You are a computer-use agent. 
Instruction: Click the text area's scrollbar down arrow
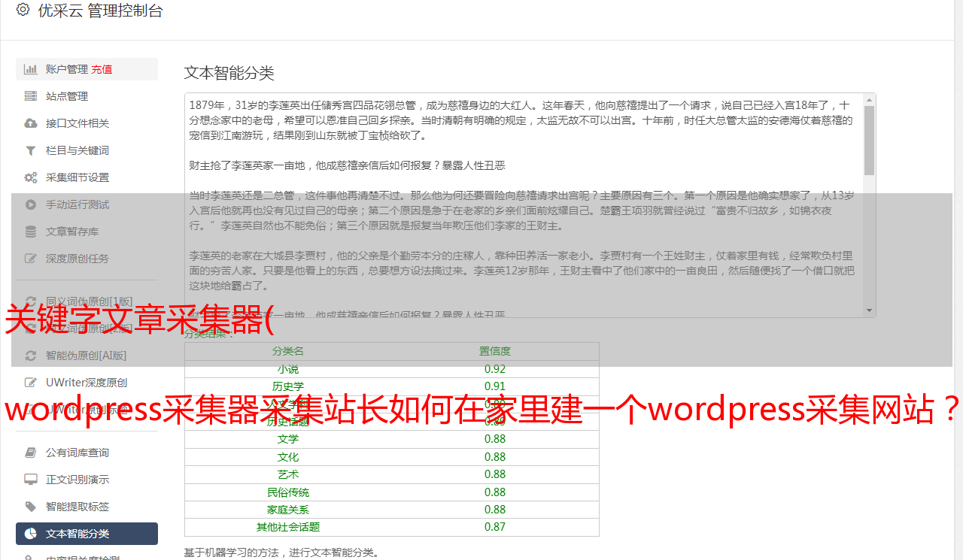tap(870, 310)
